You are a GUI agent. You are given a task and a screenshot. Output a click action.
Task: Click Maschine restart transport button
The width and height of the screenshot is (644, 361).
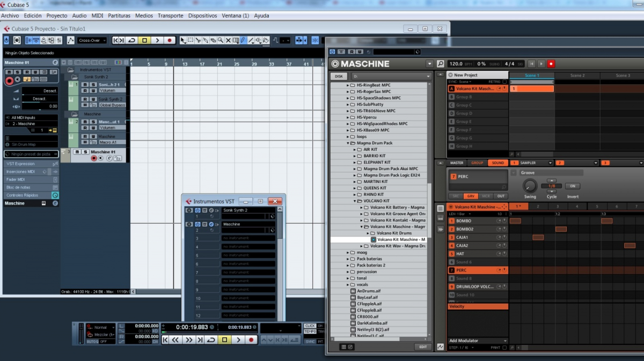point(532,64)
